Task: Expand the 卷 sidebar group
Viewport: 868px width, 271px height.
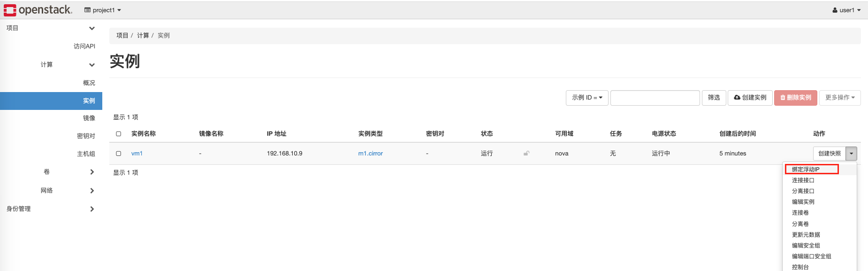Action: (x=69, y=172)
